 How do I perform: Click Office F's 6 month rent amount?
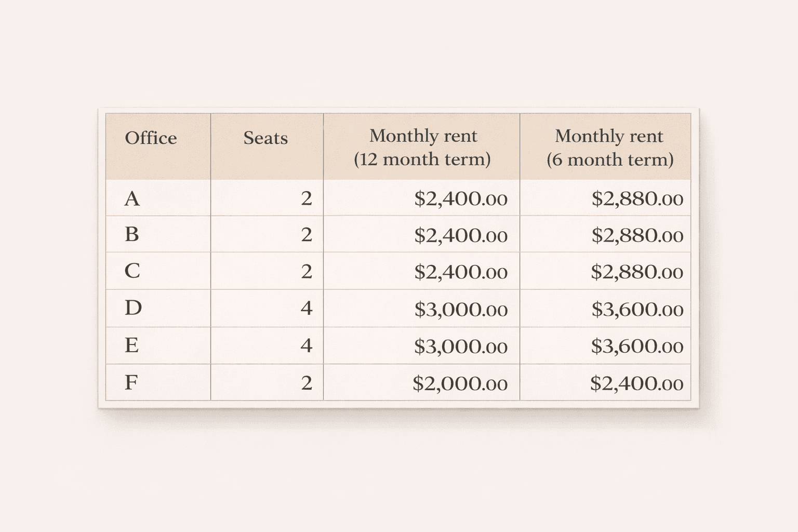coord(636,383)
